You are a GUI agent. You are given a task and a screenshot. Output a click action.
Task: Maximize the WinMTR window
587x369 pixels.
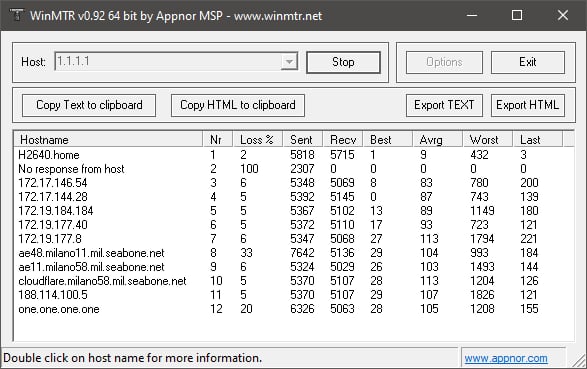[517, 15]
